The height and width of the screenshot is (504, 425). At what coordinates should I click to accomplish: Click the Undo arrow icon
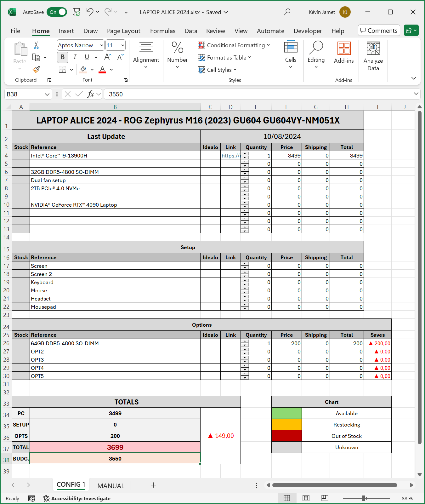click(90, 12)
